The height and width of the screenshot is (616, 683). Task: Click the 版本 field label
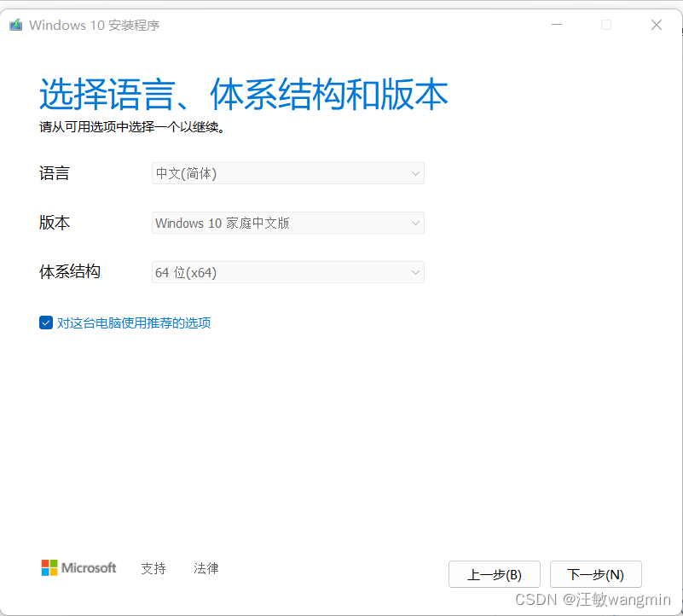pyautogui.click(x=55, y=223)
